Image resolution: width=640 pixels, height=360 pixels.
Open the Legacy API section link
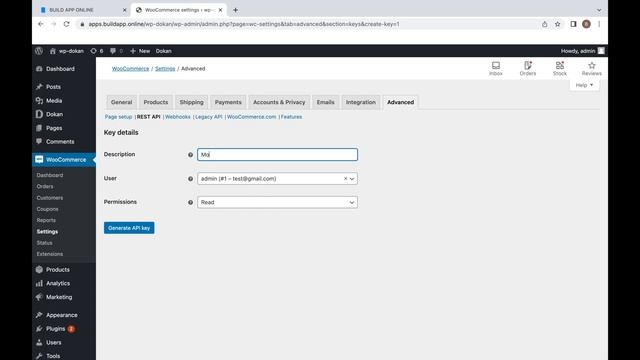coord(209,117)
